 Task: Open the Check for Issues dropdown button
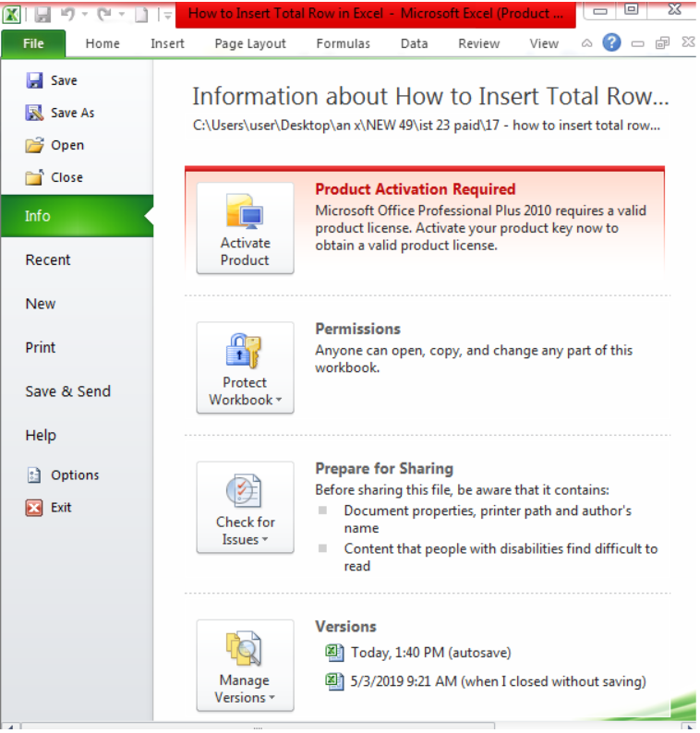245,508
